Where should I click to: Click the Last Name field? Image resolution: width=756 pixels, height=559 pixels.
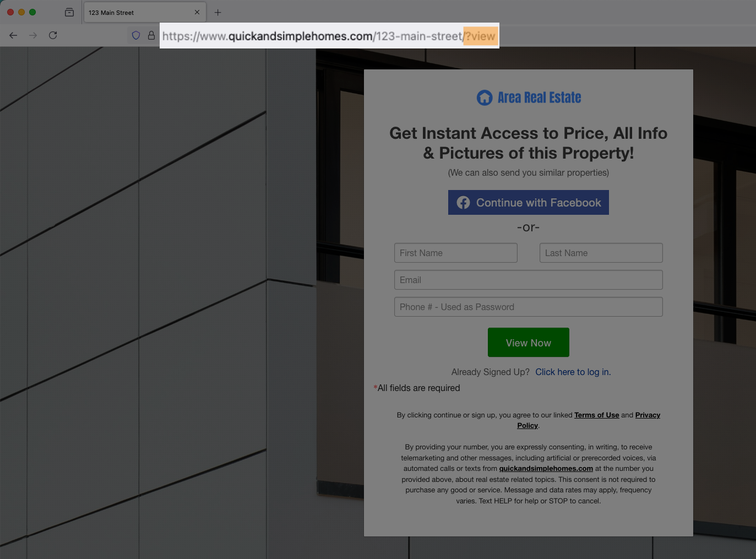601,253
